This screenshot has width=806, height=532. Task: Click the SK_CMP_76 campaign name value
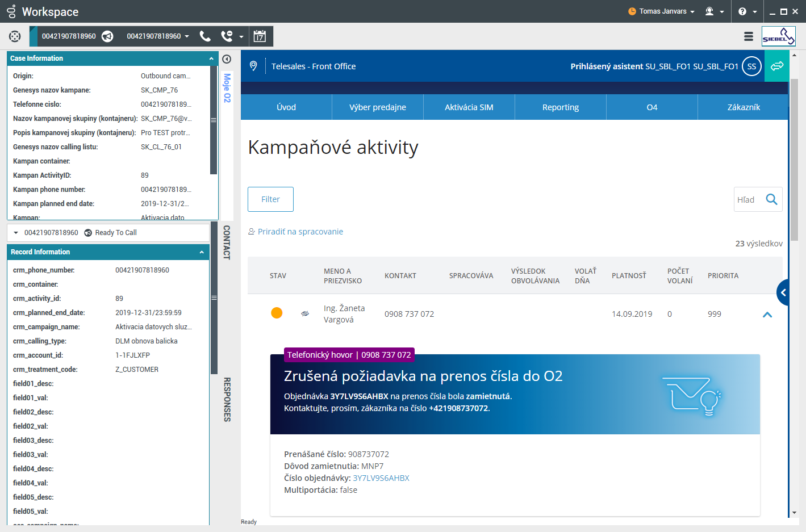(160, 90)
